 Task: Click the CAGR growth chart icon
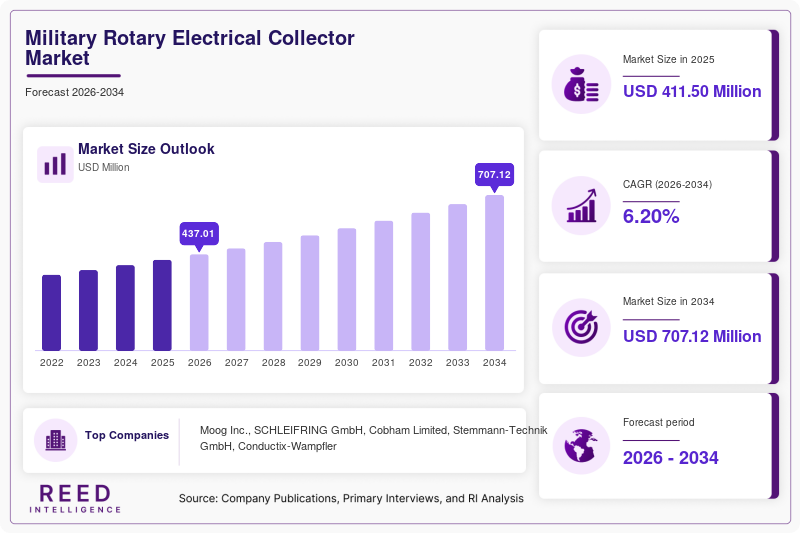point(581,206)
